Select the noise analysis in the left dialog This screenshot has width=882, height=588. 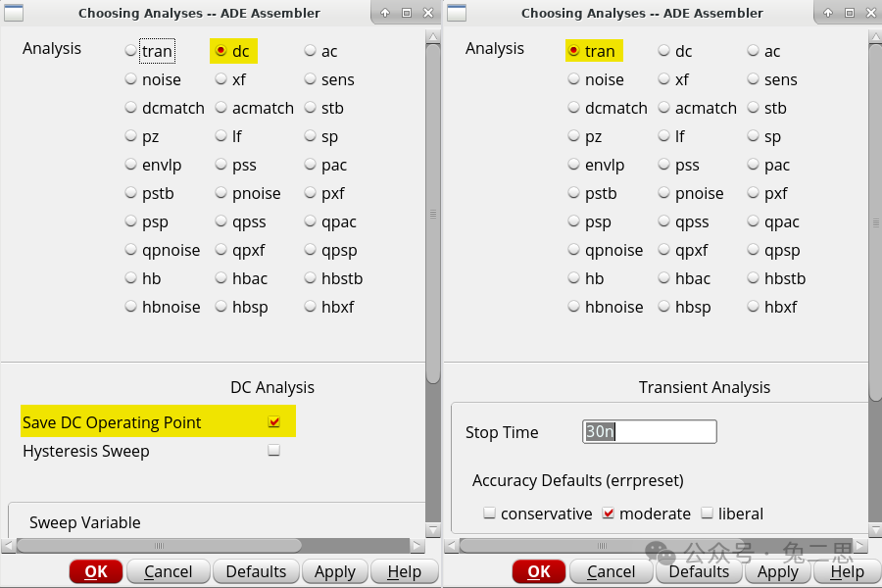131,79
